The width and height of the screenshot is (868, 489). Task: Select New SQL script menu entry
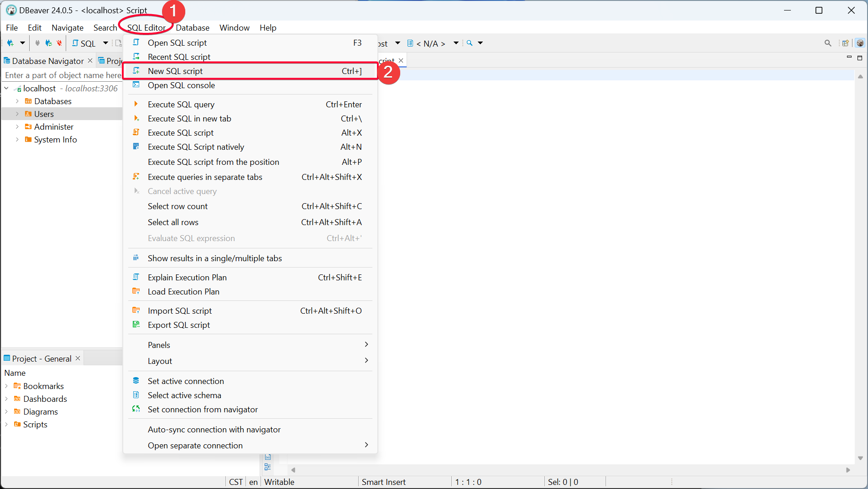click(x=250, y=71)
